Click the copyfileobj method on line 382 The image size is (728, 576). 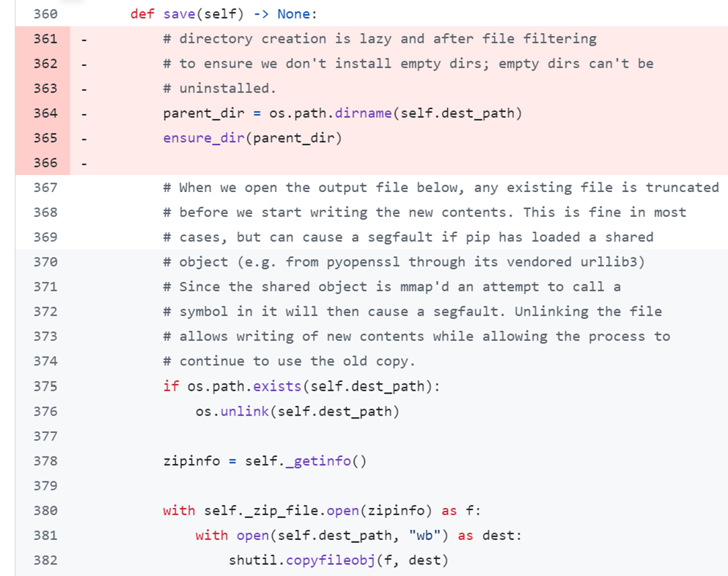(x=331, y=560)
